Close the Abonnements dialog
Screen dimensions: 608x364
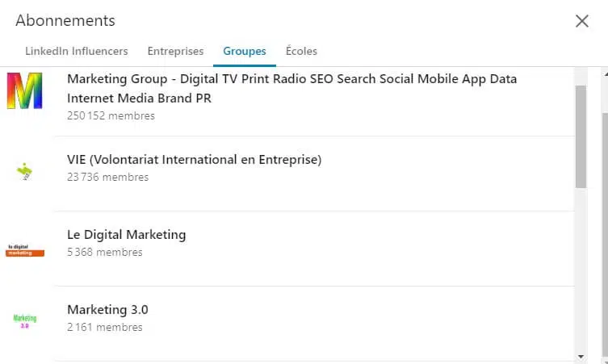(x=582, y=21)
